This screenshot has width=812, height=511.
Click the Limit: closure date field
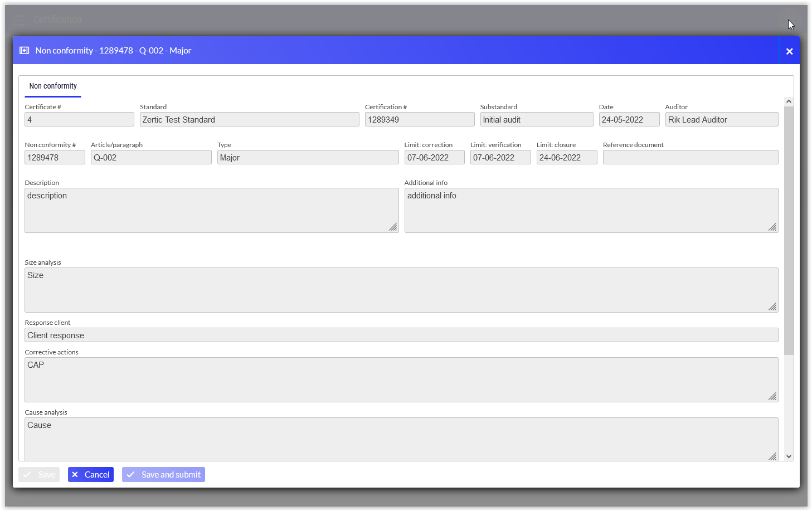[566, 158]
